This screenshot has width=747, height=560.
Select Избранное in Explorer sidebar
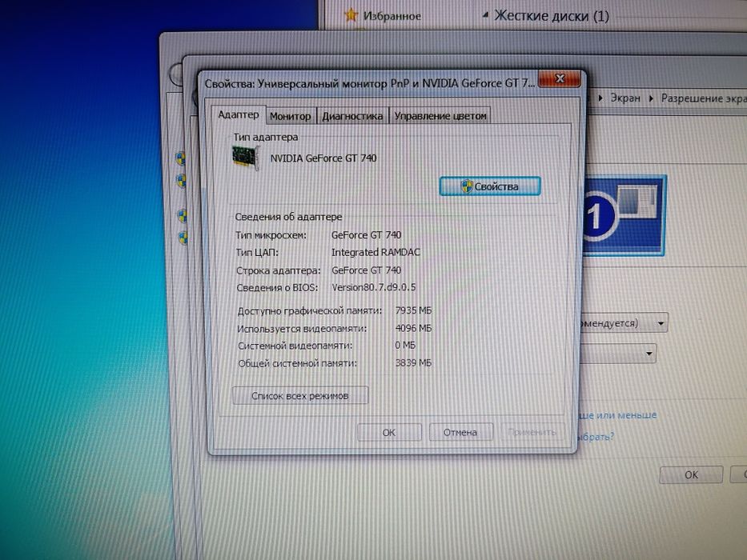coord(392,16)
